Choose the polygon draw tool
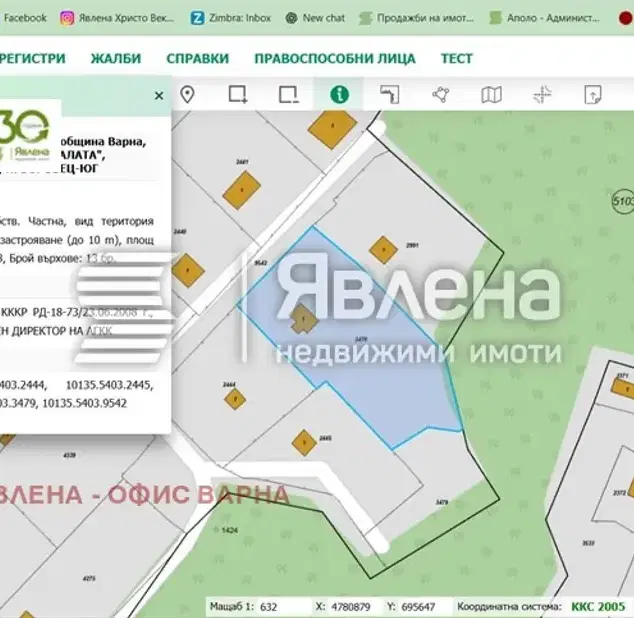The image size is (634, 618). pyautogui.click(x=440, y=95)
